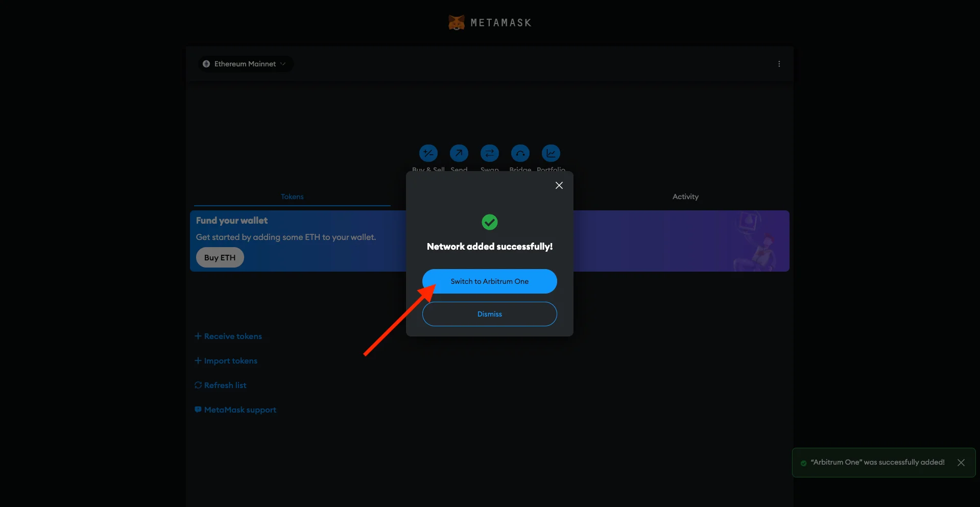Screen dimensions: 980x507
Task: Open the MetaMask support link
Action: (x=235, y=409)
